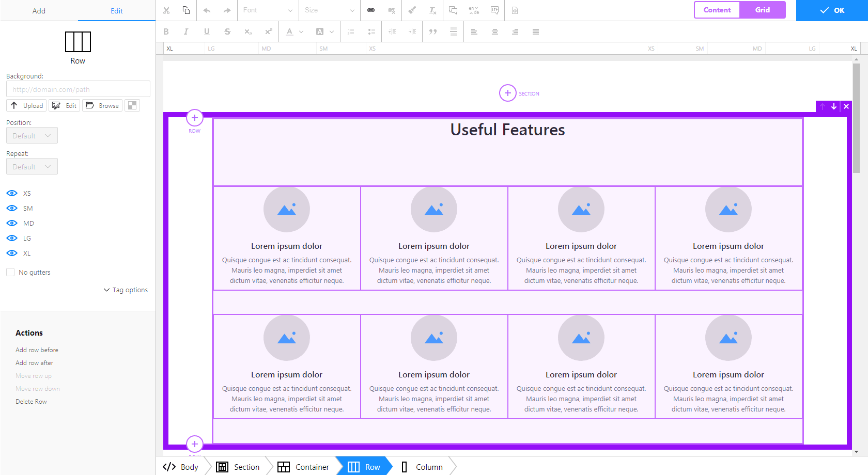Apply Subscript formatting
868x475 pixels.
(248, 31)
